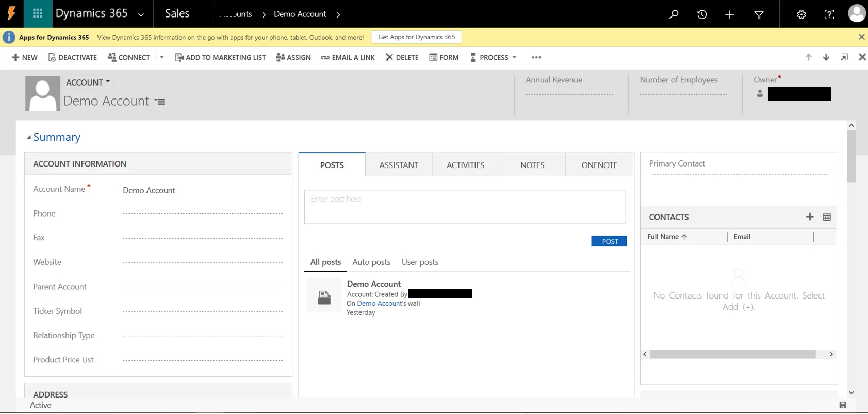Switch to the ASSISTANT tab
Screen dimensions: 868x414
click(399, 165)
